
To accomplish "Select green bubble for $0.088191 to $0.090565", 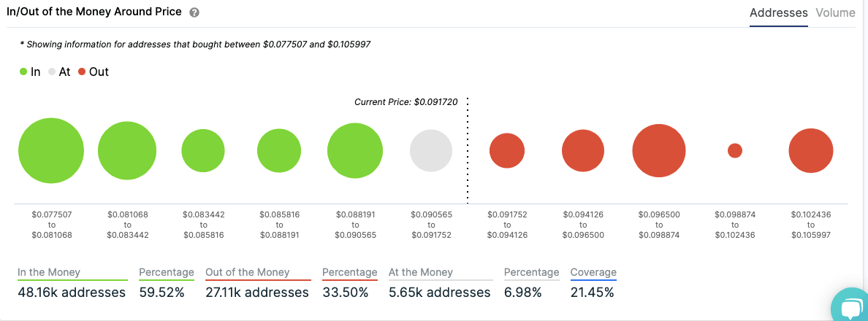I will (x=355, y=151).
